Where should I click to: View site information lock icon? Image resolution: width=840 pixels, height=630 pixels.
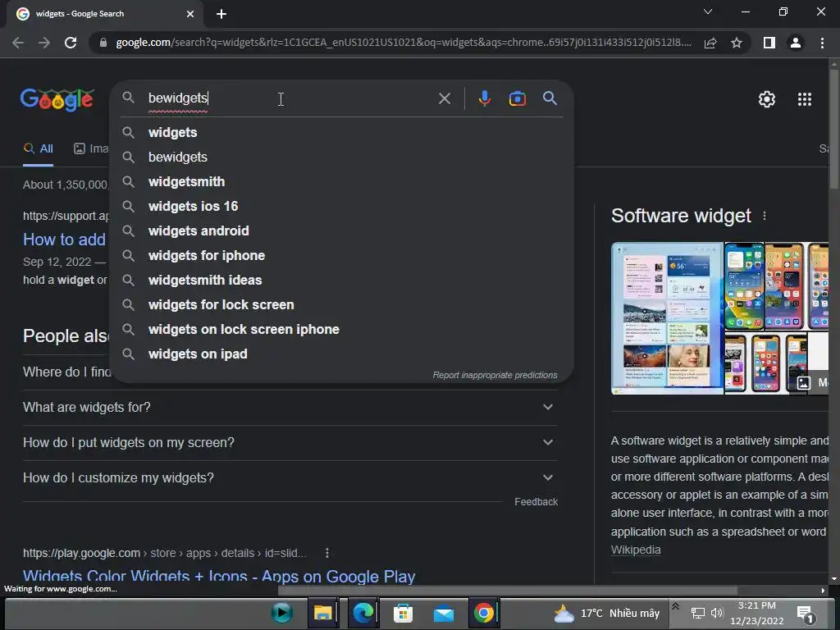click(103, 43)
